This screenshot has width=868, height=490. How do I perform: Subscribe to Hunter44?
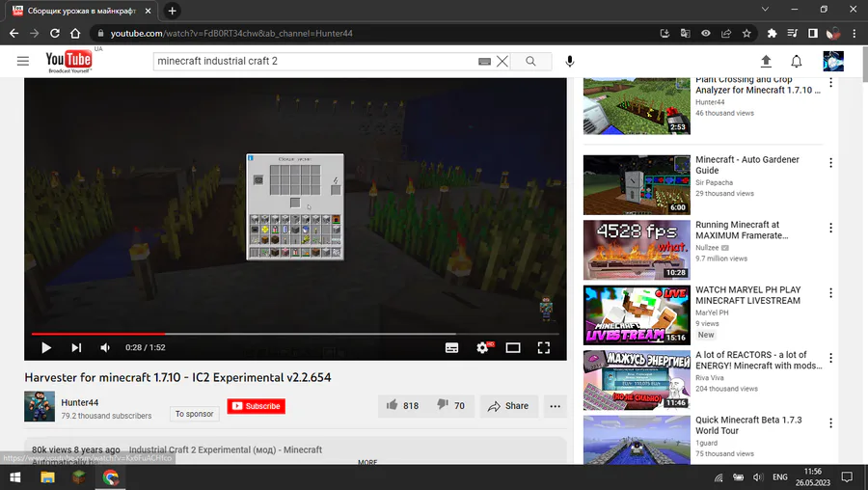256,406
